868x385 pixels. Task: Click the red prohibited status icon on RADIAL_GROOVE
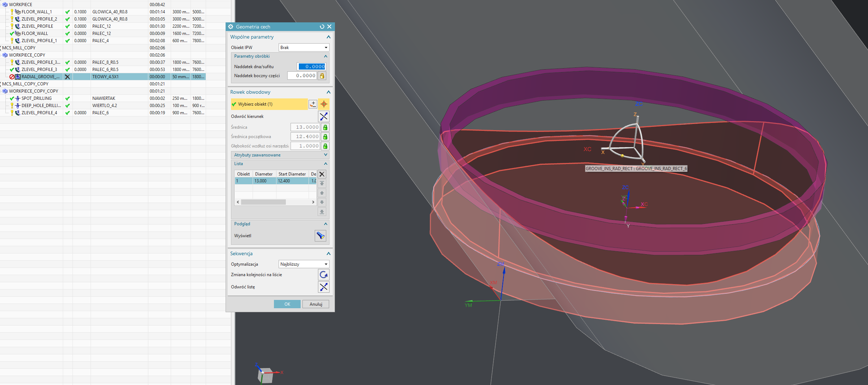(x=12, y=77)
